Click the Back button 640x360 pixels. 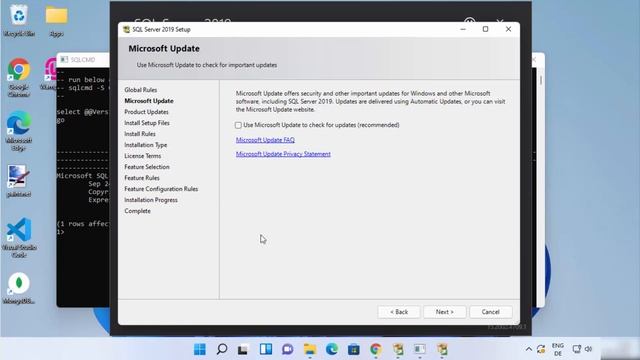coord(399,312)
